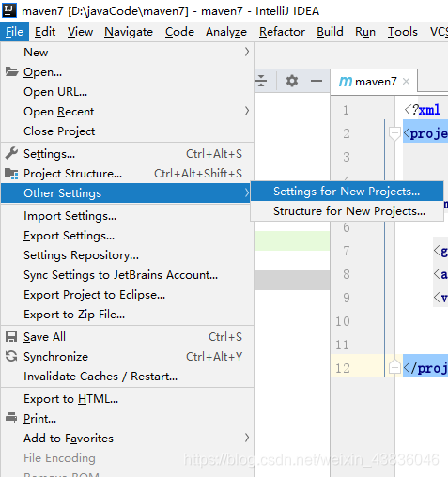
Task: Open the Refactor menu
Action: [x=282, y=32]
